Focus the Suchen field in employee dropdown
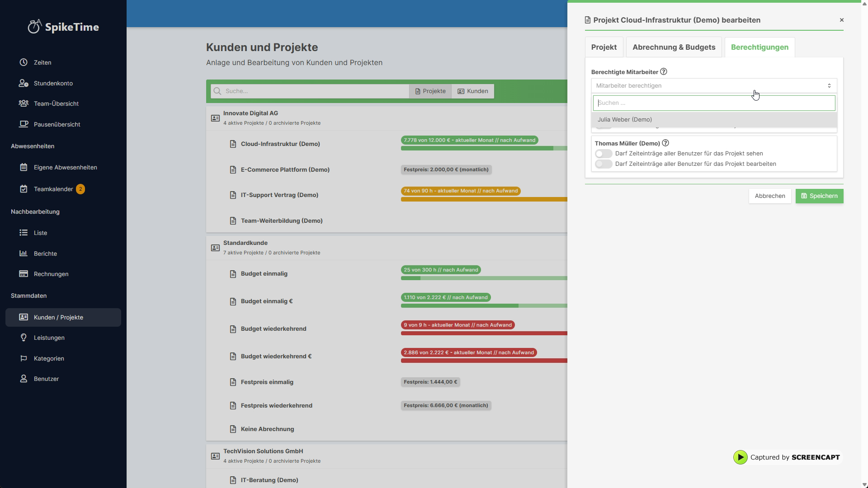The image size is (868, 488). (713, 103)
